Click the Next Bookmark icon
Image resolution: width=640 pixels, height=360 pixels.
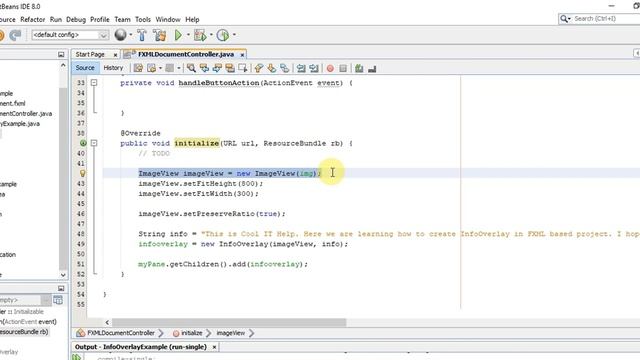(272, 68)
